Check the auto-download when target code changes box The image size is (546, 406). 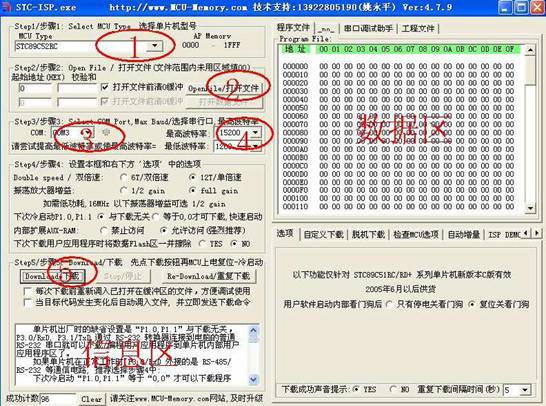click(28, 302)
